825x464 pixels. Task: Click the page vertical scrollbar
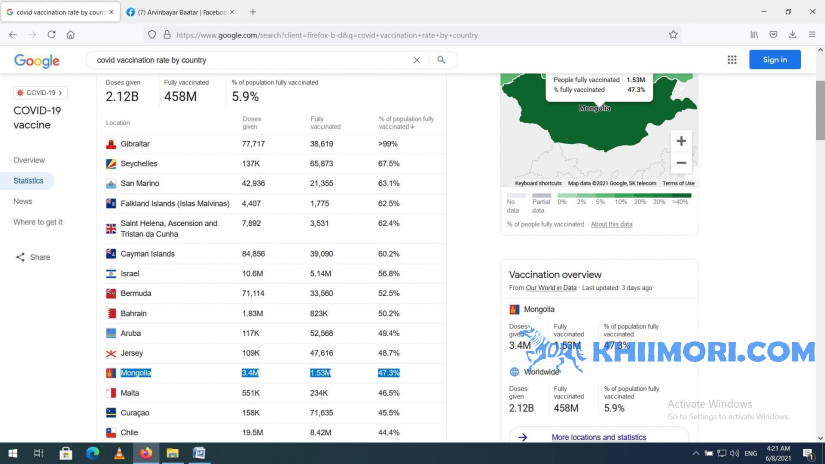pyautogui.click(x=820, y=110)
